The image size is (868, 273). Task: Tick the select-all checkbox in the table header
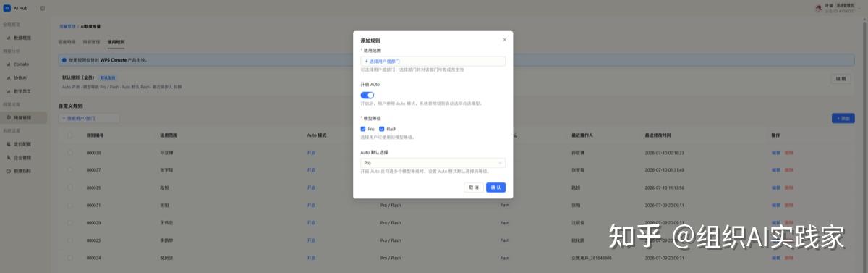click(70, 135)
